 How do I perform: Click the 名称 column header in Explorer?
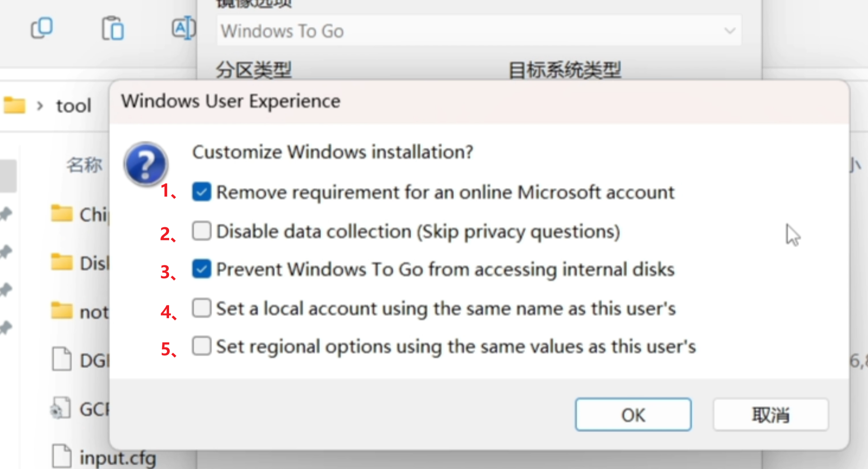(85, 165)
